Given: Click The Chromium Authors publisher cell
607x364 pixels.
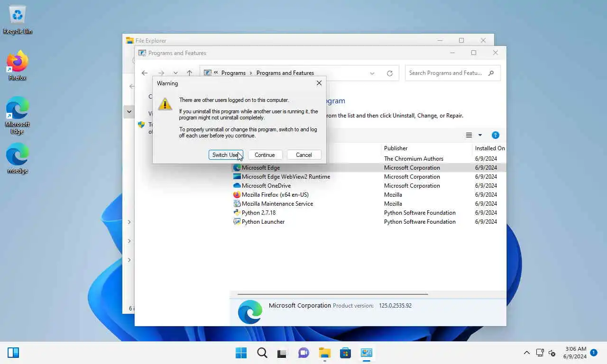Looking at the screenshot, I should [414, 159].
